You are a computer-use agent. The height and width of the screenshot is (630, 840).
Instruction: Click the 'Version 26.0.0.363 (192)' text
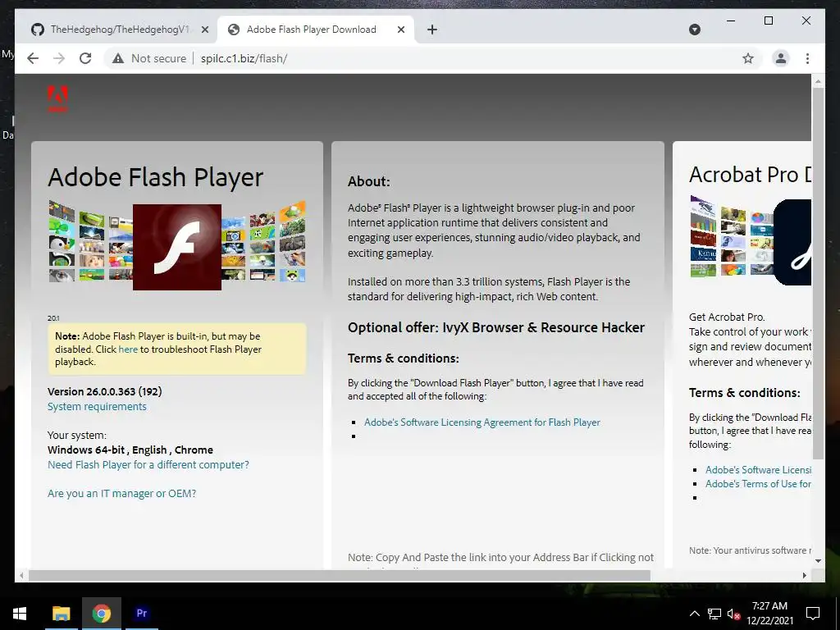point(104,391)
